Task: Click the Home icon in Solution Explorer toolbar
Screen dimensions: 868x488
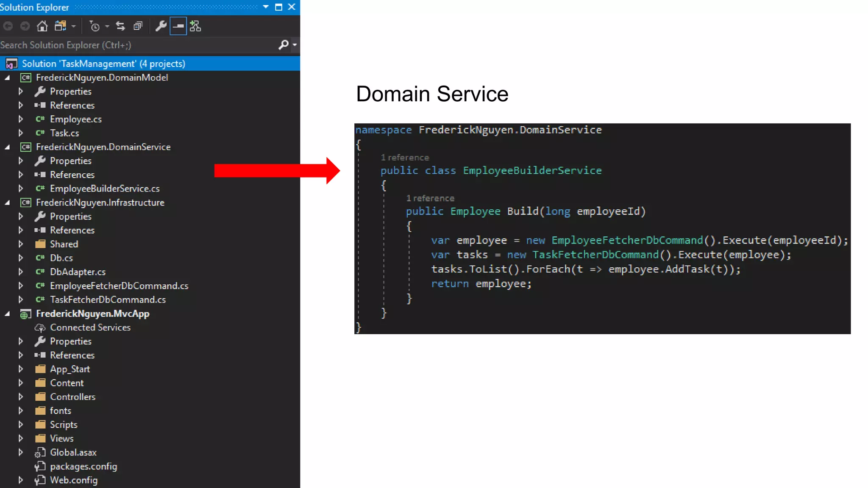Action: 42,26
